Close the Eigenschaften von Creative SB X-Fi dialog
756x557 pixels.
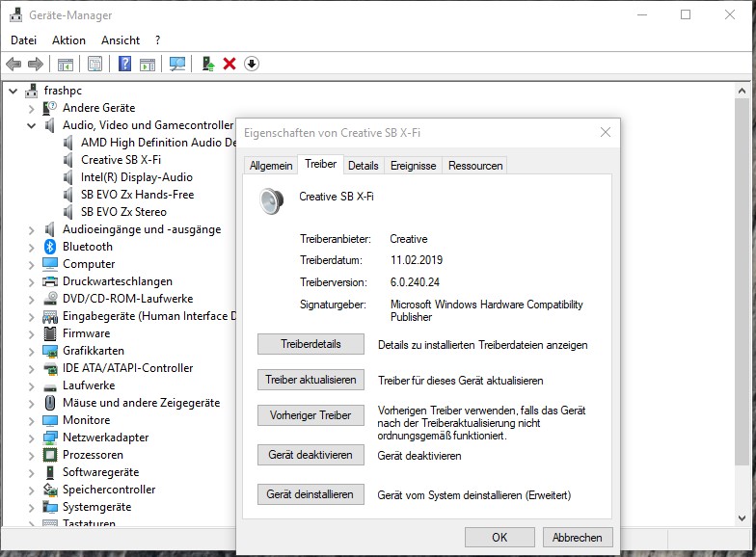click(606, 133)
